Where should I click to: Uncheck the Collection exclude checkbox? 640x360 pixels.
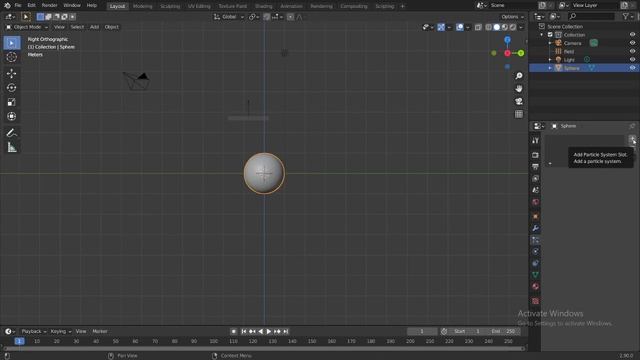[x=550, y=35]
